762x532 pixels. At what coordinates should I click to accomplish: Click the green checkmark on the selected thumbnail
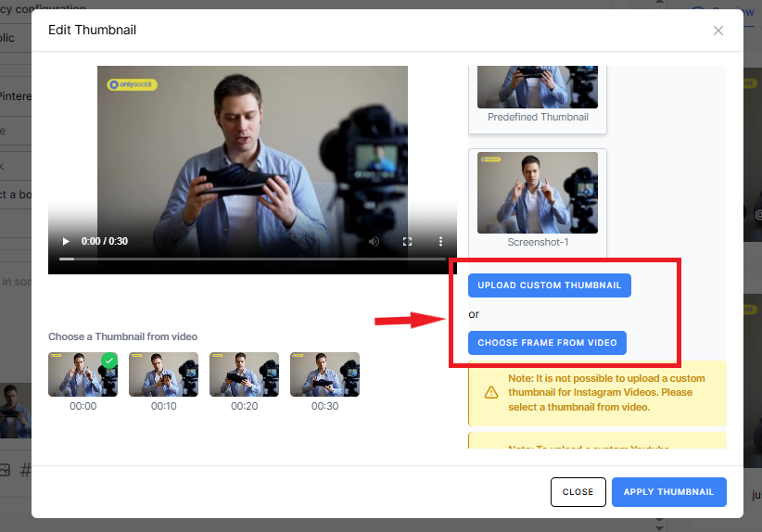(x=109, y=360)
